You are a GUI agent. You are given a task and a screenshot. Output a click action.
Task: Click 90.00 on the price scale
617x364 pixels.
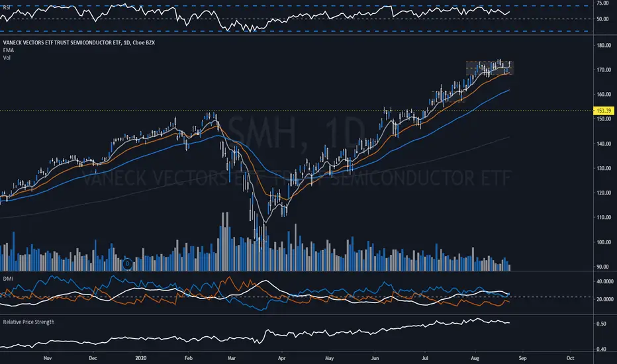click(x=602, y=267)
